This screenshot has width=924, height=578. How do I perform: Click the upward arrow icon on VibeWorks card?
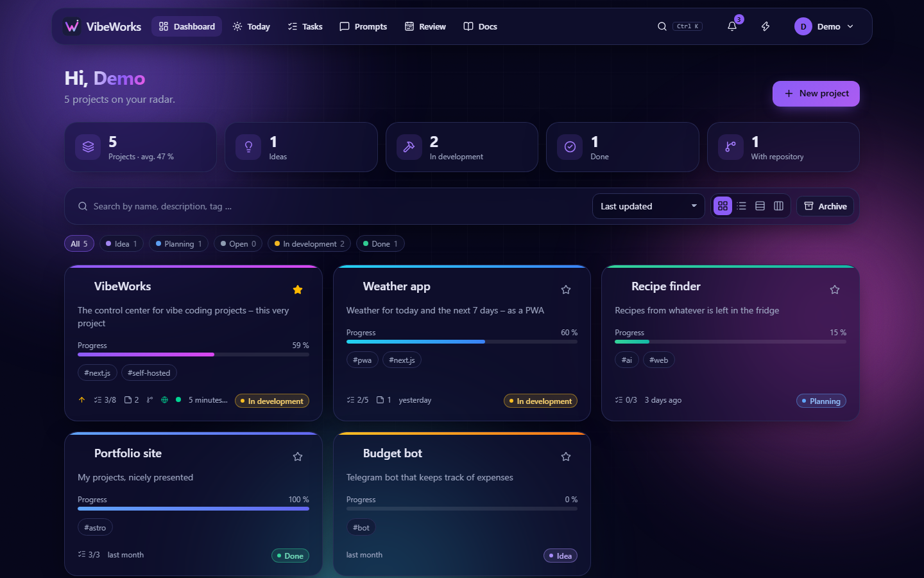click(81, 400)
